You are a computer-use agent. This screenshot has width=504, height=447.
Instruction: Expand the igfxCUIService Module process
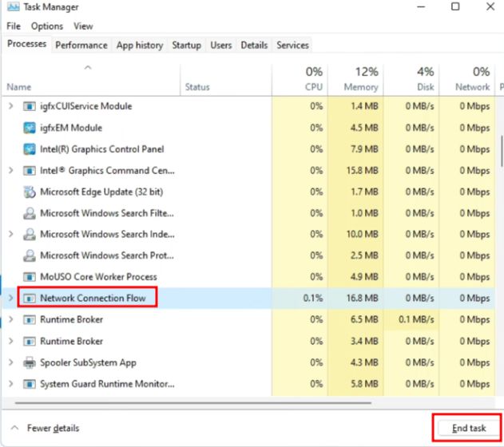10,106
